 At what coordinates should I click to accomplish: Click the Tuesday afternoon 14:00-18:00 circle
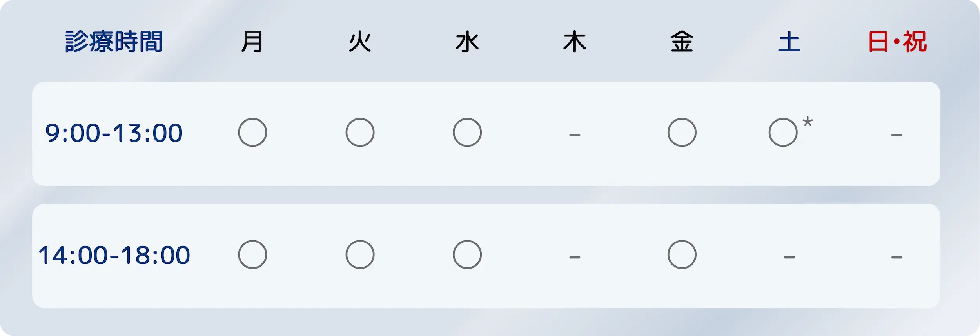point(360,254)
